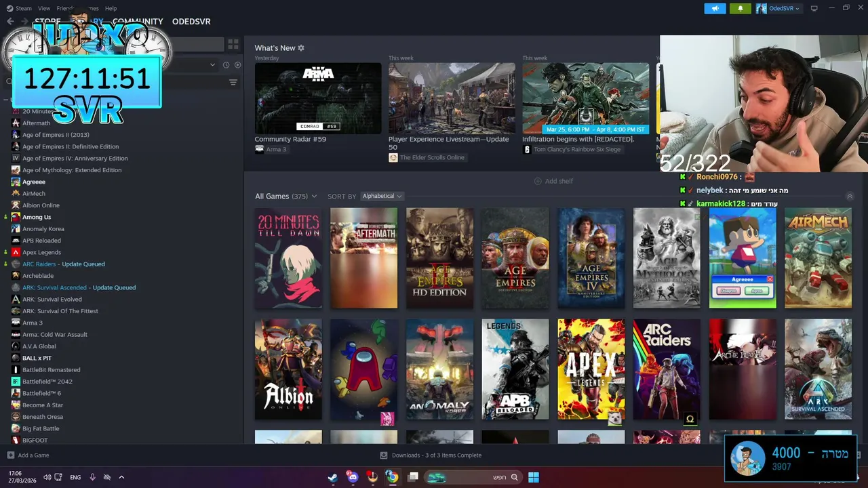Viewport: 868px width, 488px height.
Task: Open Discord from the Windows taskbar
Action: tap(352, 477)
